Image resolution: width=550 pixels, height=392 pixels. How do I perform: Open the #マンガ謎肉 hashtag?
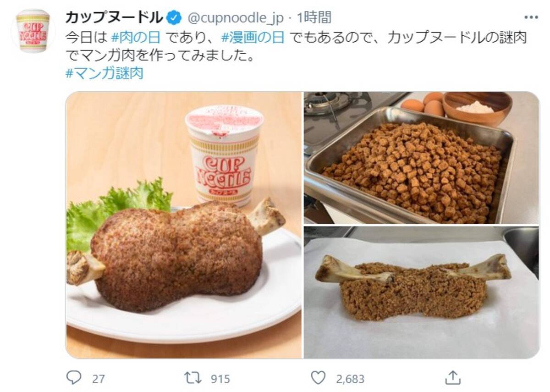(104, 73)
